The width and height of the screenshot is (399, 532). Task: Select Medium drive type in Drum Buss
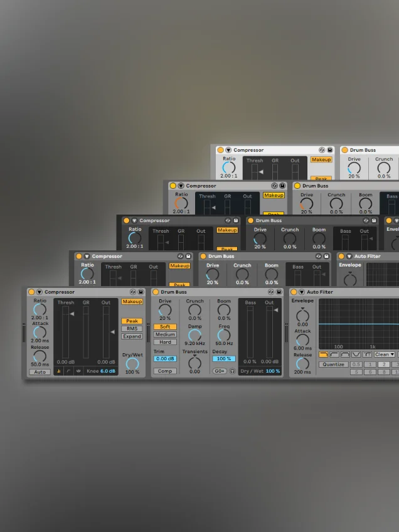[x=165, y=334]
